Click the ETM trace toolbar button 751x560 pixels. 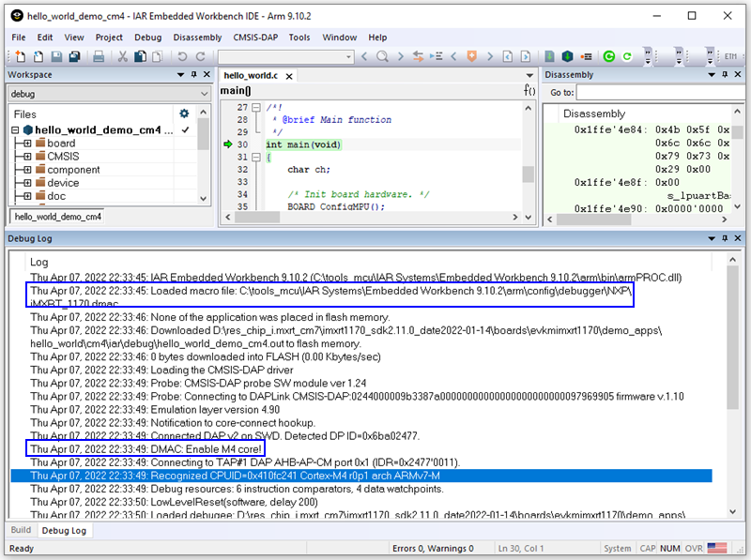730,56
